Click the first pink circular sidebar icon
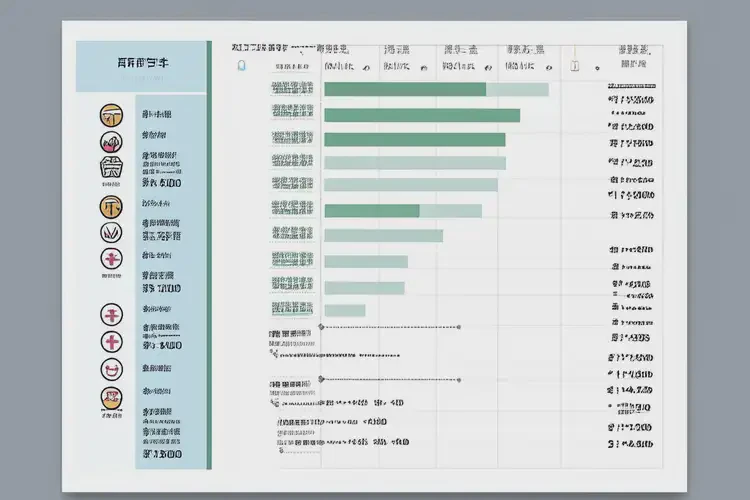 (111, 258)
